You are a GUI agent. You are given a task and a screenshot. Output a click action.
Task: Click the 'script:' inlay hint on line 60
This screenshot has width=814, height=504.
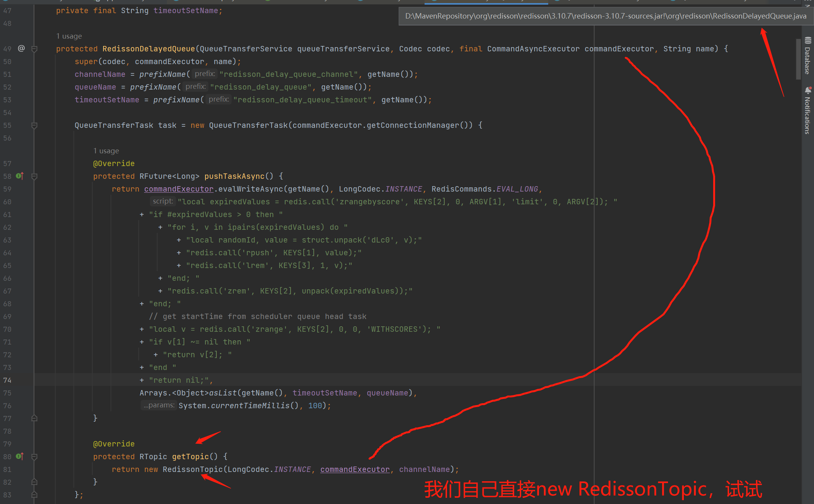pos(163,201)
